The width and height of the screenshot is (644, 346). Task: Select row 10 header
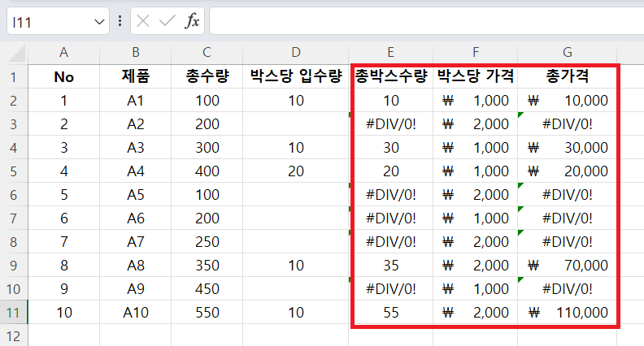[x=14, y=289]
